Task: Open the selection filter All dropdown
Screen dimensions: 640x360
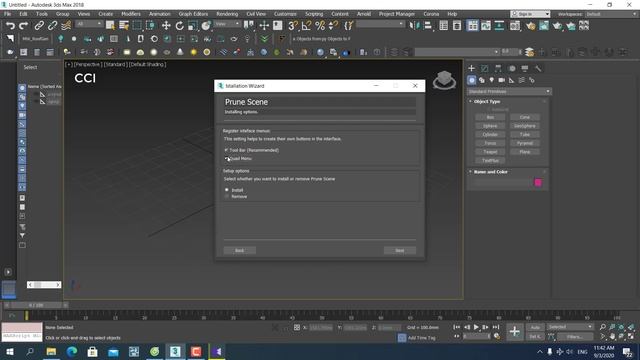Action: 89,24
